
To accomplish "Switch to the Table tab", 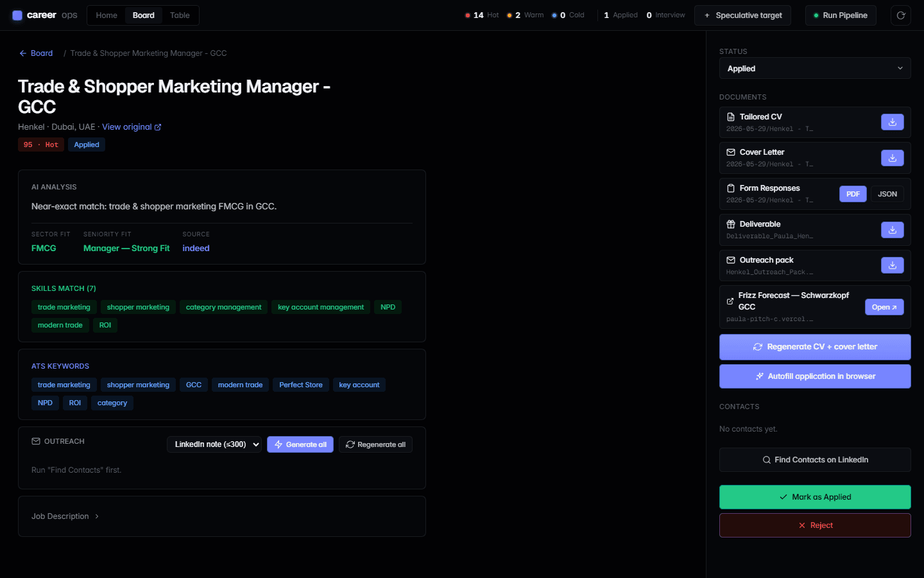I will 180,15.
